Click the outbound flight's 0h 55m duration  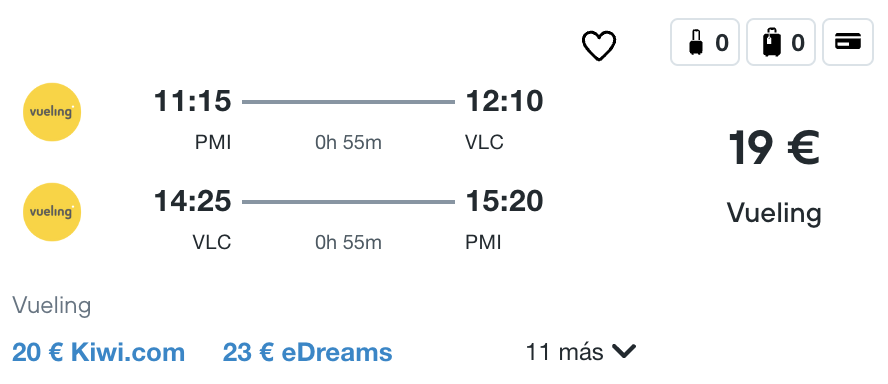coord(348,143)
